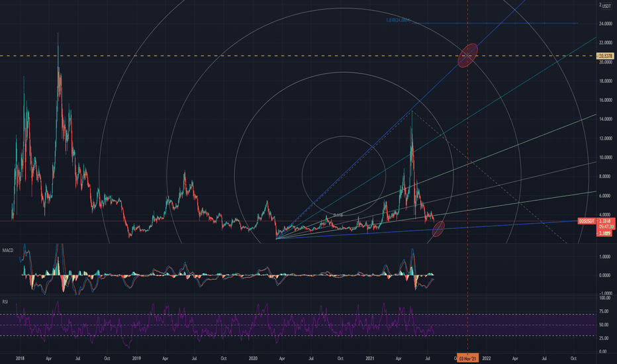Click the 10.0000 price axis value
The height and width of the screenshot is (364, 617).
click(605, 158)
